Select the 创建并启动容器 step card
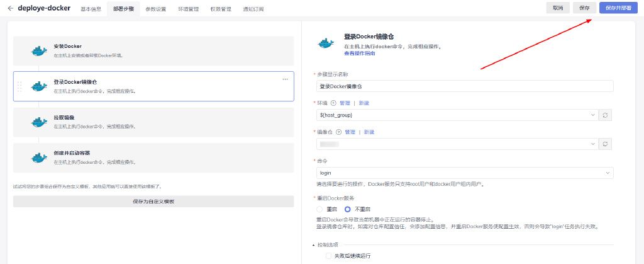644x264 pixels. (153, 158)
